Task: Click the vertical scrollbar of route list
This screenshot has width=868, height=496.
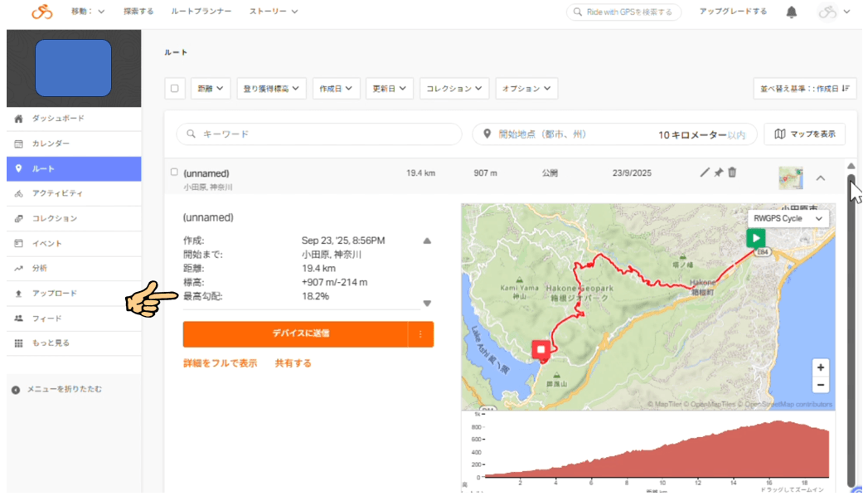Action: 851,332
